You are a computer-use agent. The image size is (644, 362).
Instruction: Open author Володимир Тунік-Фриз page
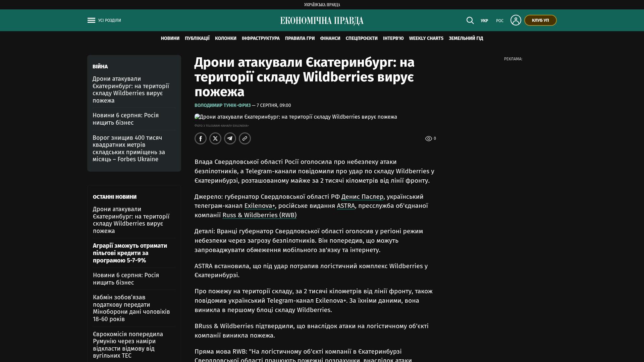(223, 105)
